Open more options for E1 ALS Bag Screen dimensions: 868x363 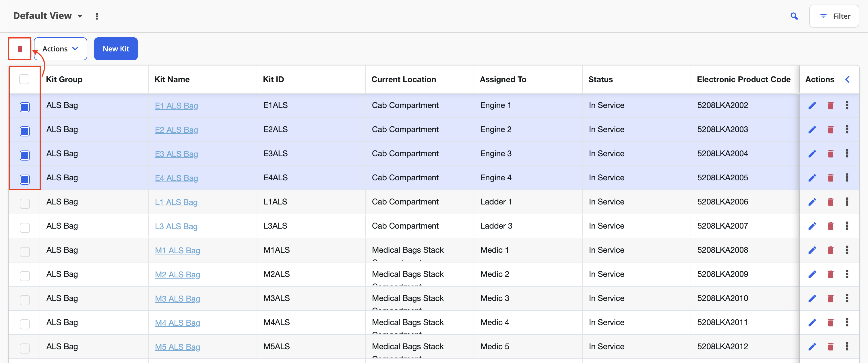[x=847, y=105]
